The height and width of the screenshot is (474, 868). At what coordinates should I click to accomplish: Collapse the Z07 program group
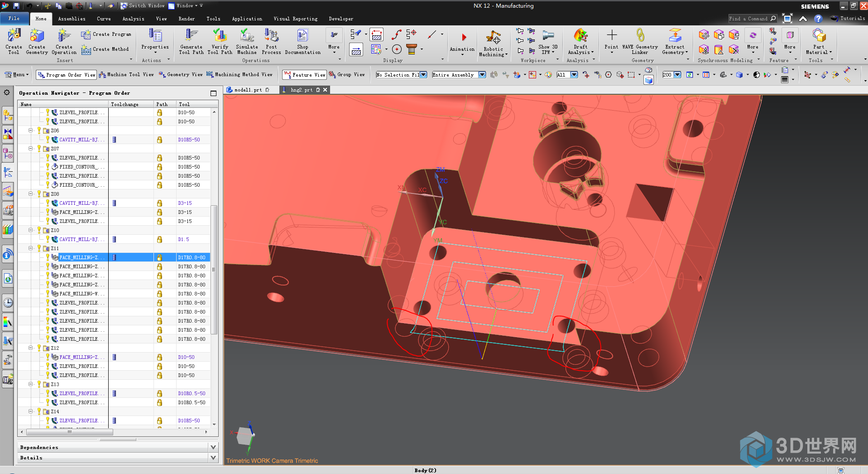[31, 149]
